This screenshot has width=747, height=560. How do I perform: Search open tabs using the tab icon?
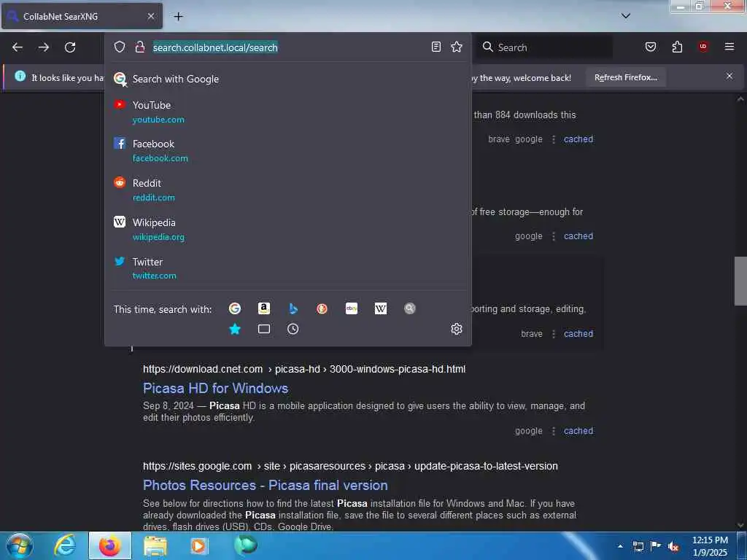[264, 329]
